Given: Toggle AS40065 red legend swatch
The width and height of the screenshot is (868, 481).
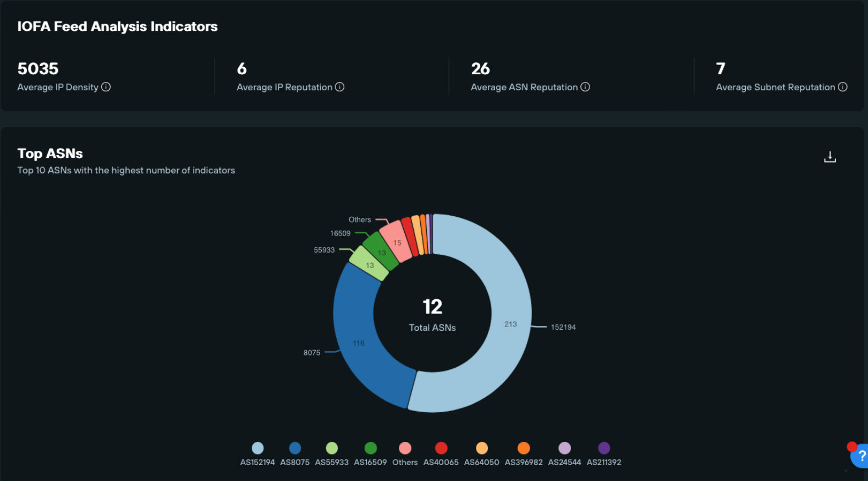Looking at the screenshot, I should pyautogui.click(x=441, y=448).
